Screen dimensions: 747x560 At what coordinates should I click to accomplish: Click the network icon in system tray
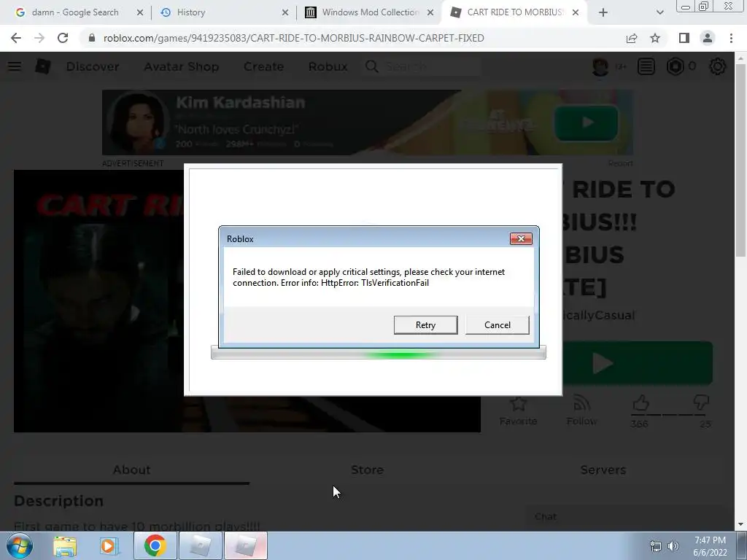656,546
